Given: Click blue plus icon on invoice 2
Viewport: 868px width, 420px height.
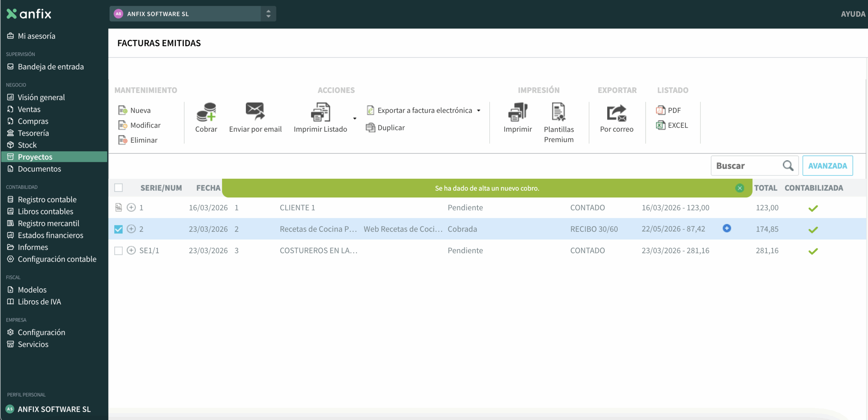Looking at the screenshot, I should coord(727,228).
